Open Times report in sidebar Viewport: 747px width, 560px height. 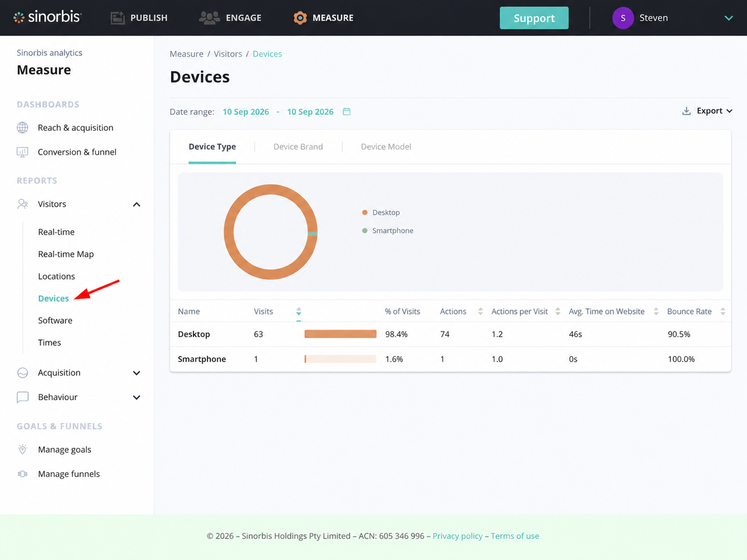(50, 343)
